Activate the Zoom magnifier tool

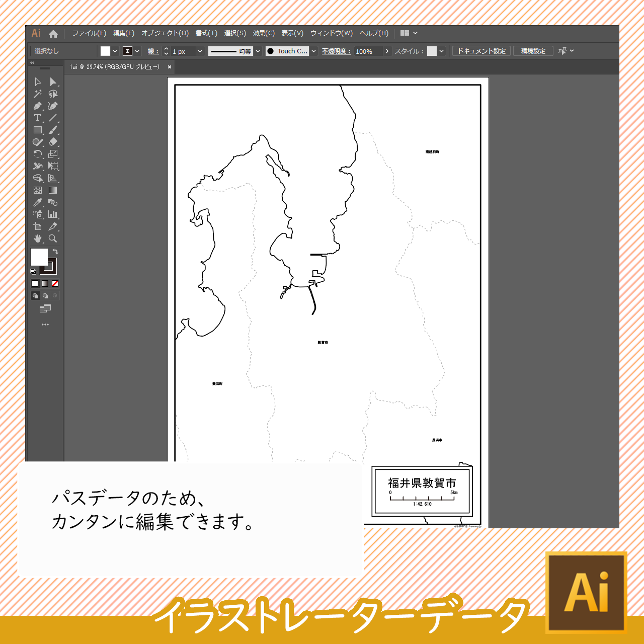point(53,238)
